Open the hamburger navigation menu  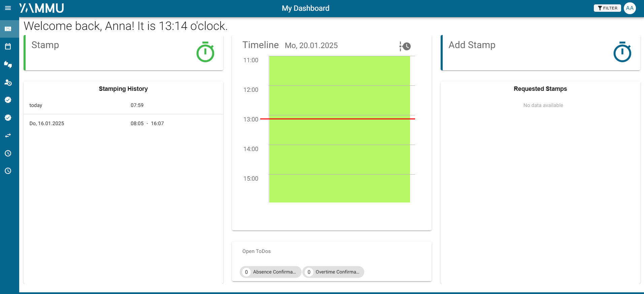(8, 8)
